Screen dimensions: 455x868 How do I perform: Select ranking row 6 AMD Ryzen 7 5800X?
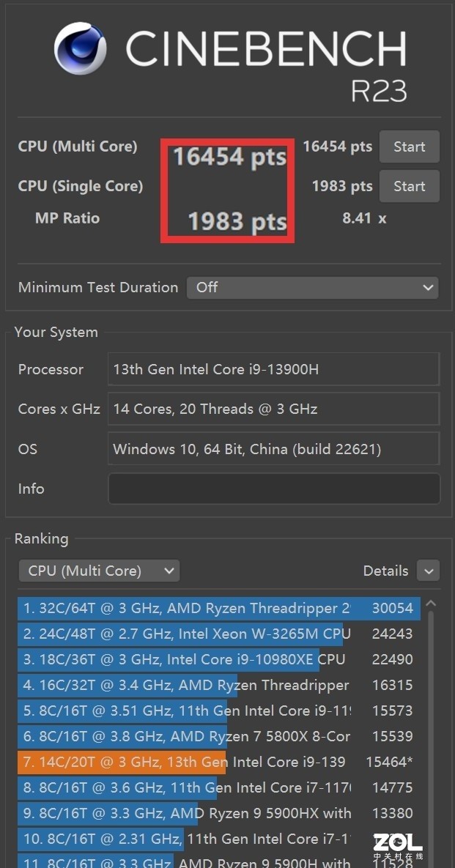[219, 736]
